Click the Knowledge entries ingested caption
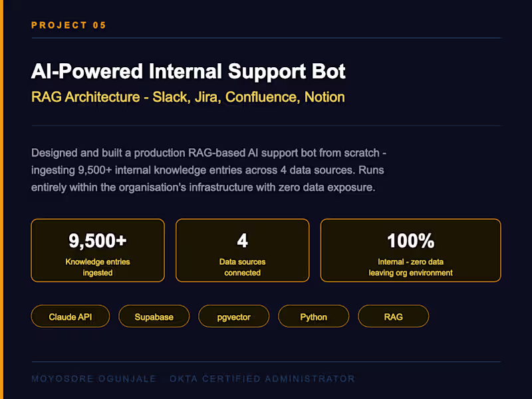Viewport: 532px width, 399px height. (x=98, y=267)
